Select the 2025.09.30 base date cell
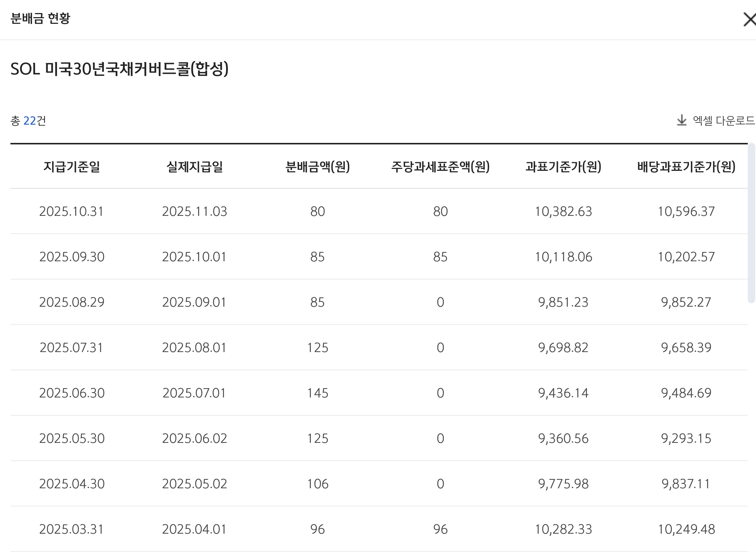The height and width of the screenshot is (556, 756). pos(72,257)
